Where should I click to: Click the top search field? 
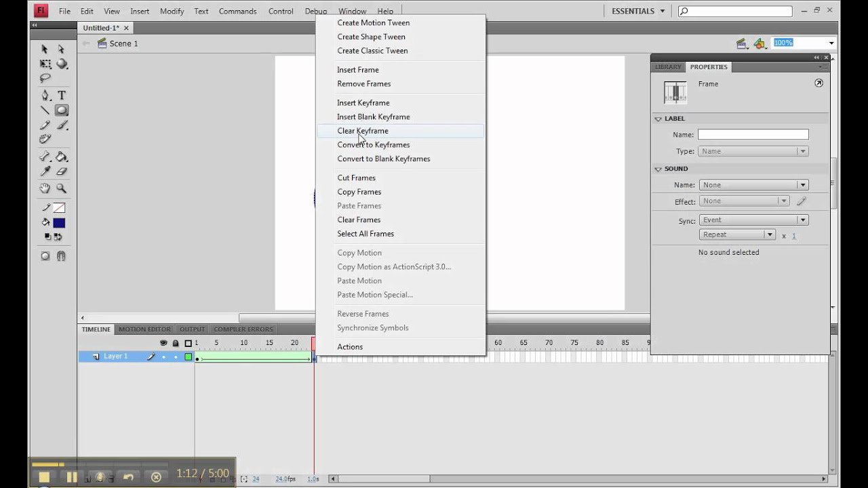[x=735, y=11]
